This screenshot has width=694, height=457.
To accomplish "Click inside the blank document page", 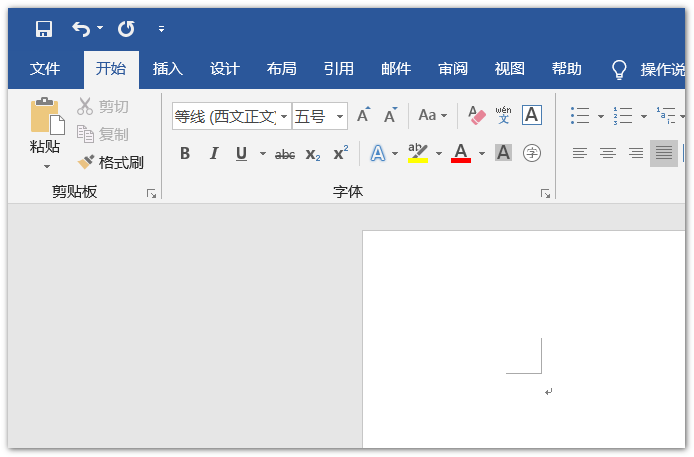I will 524,339.
